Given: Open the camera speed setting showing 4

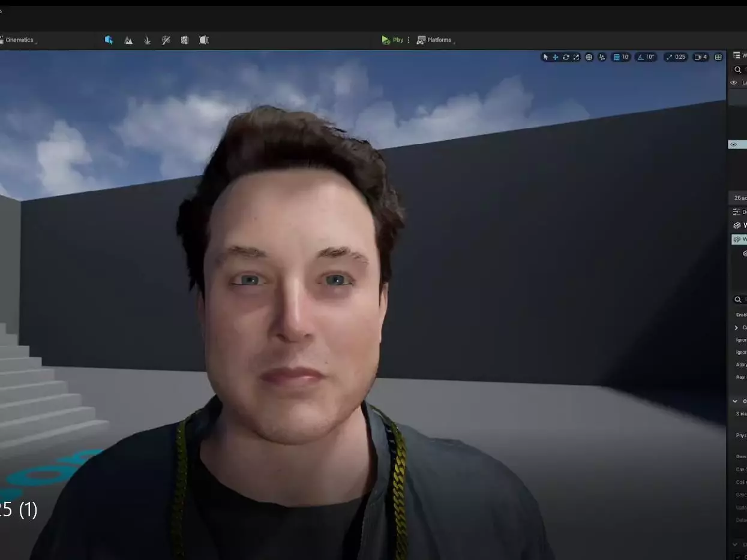Looking at the screenshot, I should [x=700, y=57].
